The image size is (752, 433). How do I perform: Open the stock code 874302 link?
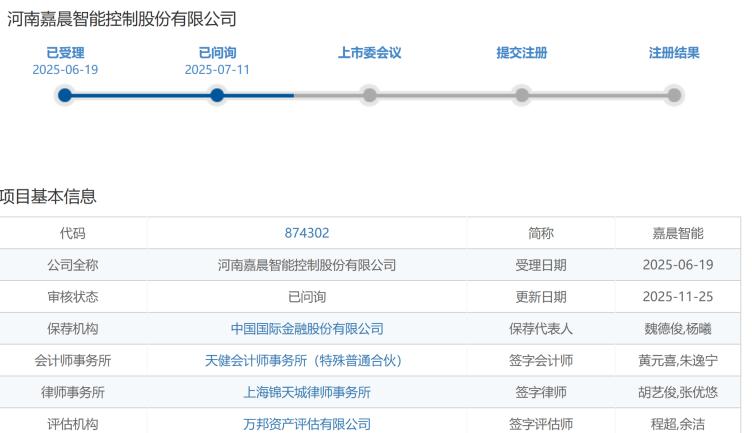307,233
